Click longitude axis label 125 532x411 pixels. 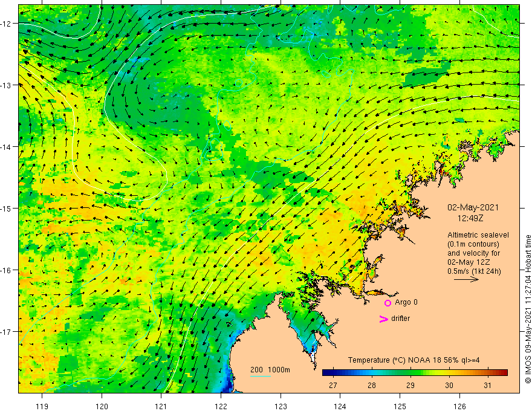pos(400,406)
